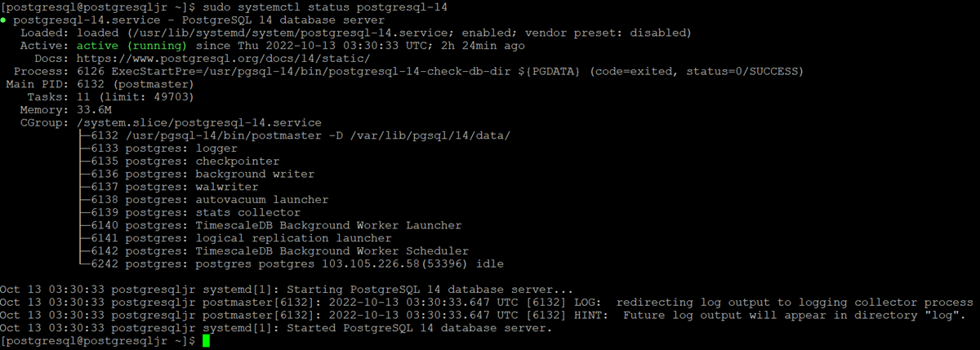Select the 6139 stats collector entry
This screenshot has width=980, height=350.
188,212
